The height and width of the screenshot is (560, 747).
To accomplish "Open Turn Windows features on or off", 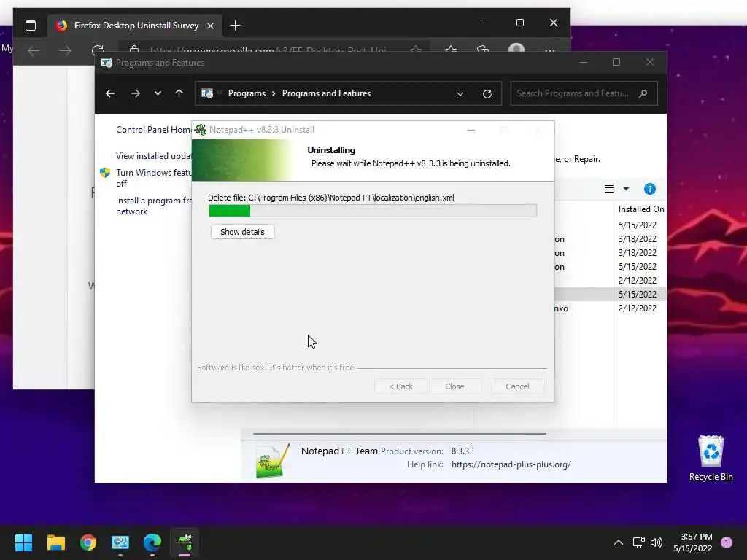I will [x=153, y=178].
